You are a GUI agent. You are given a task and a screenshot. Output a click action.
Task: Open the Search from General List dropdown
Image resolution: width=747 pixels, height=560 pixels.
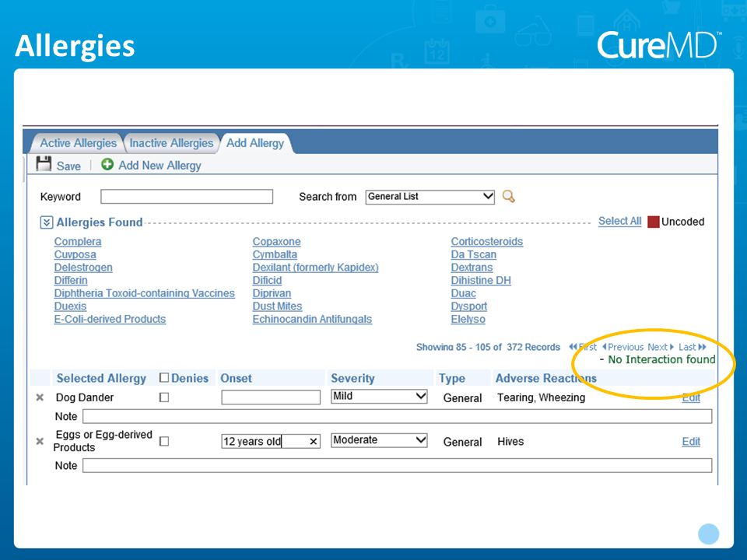(x=430, y=197)
